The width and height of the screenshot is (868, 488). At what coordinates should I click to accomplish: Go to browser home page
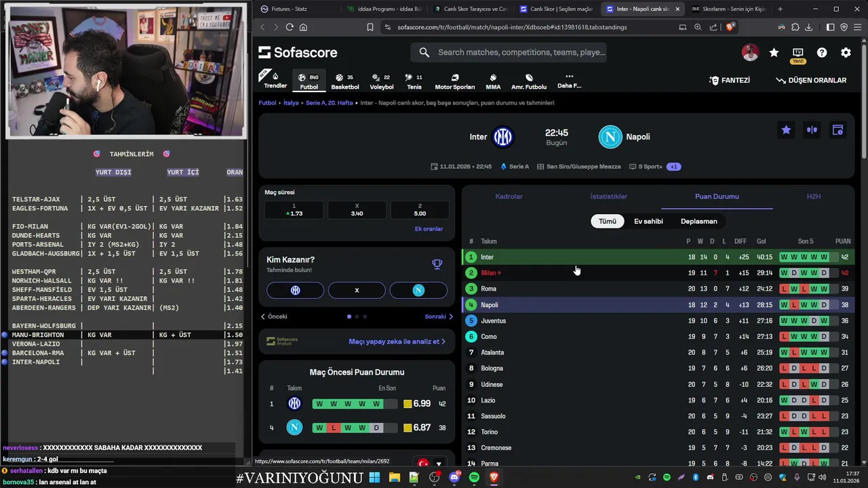[x=303, y=27]
